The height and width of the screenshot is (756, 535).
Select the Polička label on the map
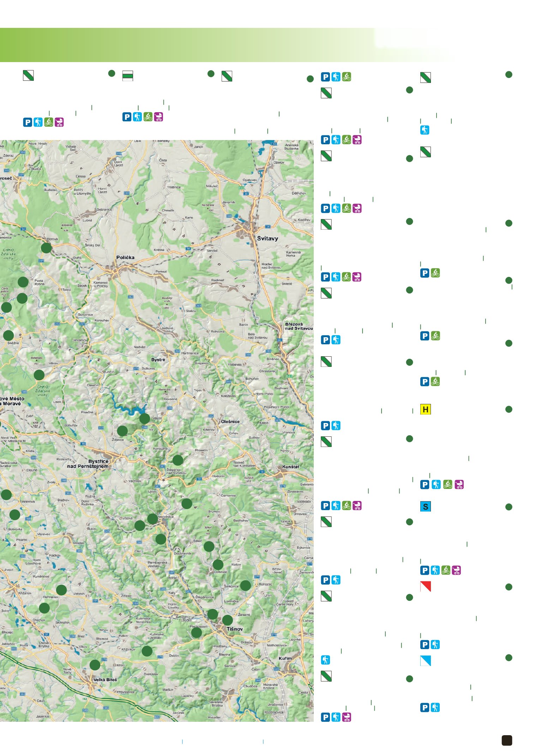pyautogui.click(x=125, y=258)
